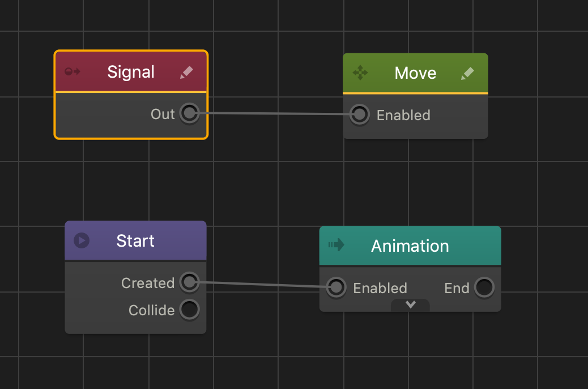Select the Start node by its title
Image resolution: width=588 pixels, height=389 pixels.
[x=135, y=241]
